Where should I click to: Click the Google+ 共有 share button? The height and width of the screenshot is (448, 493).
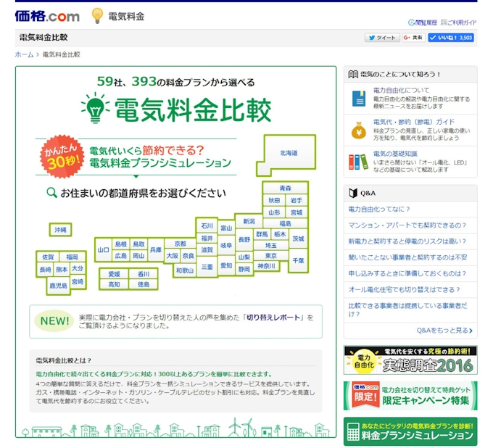pos(413,38)
